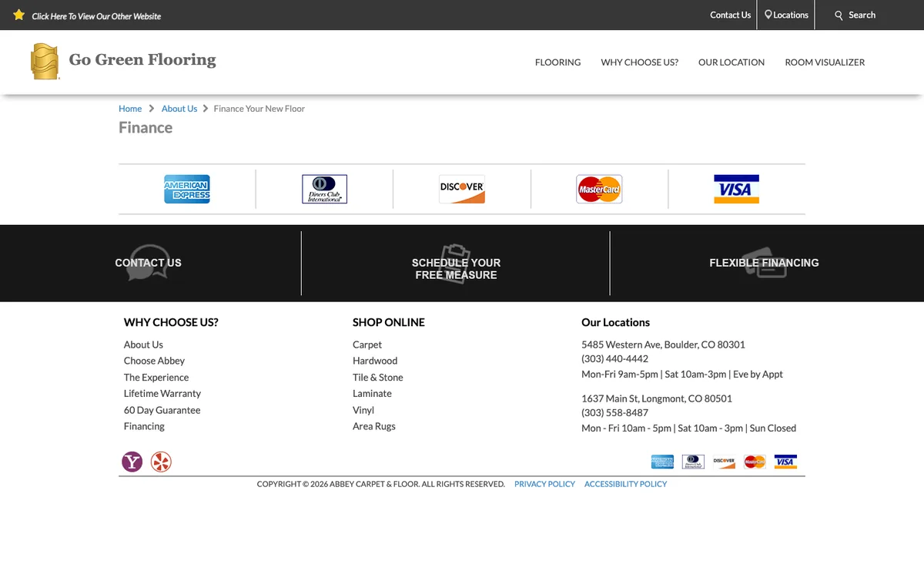This screenshot has width=924, height=578.
Task: Click small Diners Club icon in footer
Action: click(x=693, y=462)
